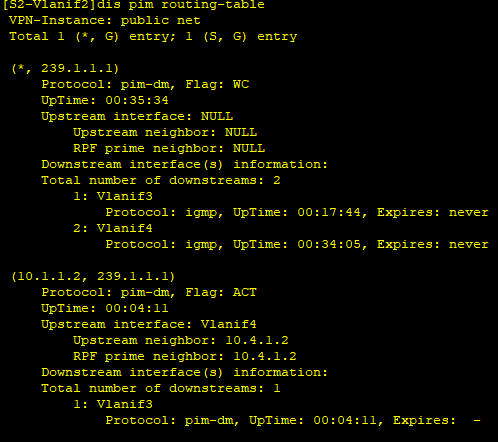Click the (*, 239.1.1.1) entry header
The image size is (498, 442).
pos(65,69)
